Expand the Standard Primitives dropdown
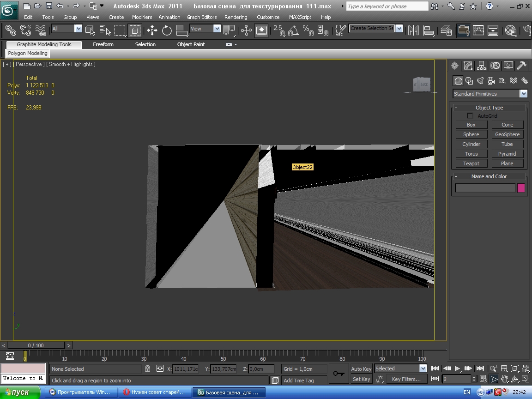 523,94
